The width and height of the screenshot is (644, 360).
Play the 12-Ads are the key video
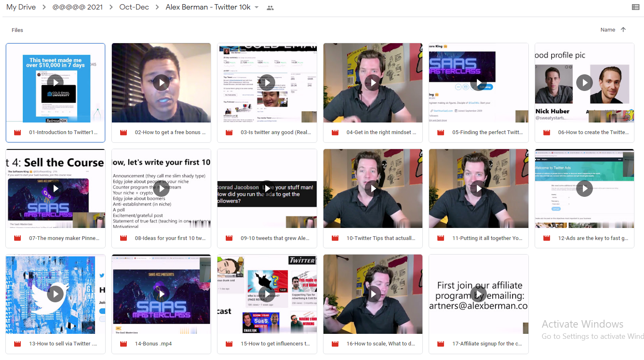(585, 189)
